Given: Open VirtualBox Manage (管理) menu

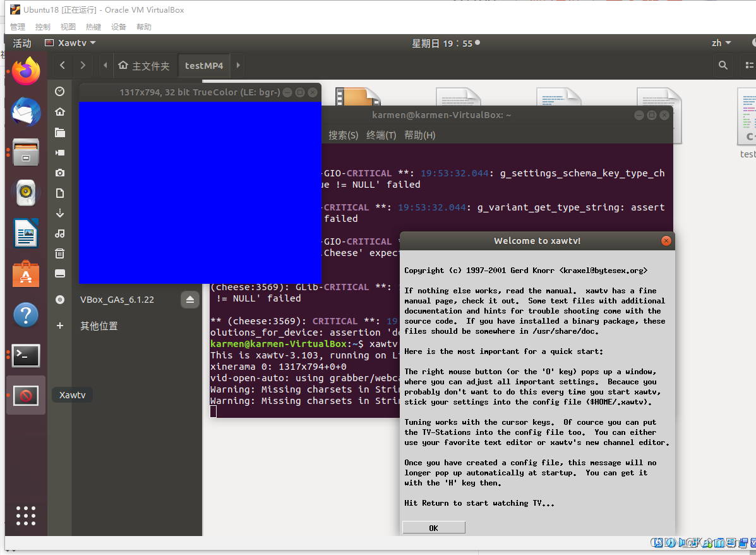Looking at the screenshot, I should [18, 27].
